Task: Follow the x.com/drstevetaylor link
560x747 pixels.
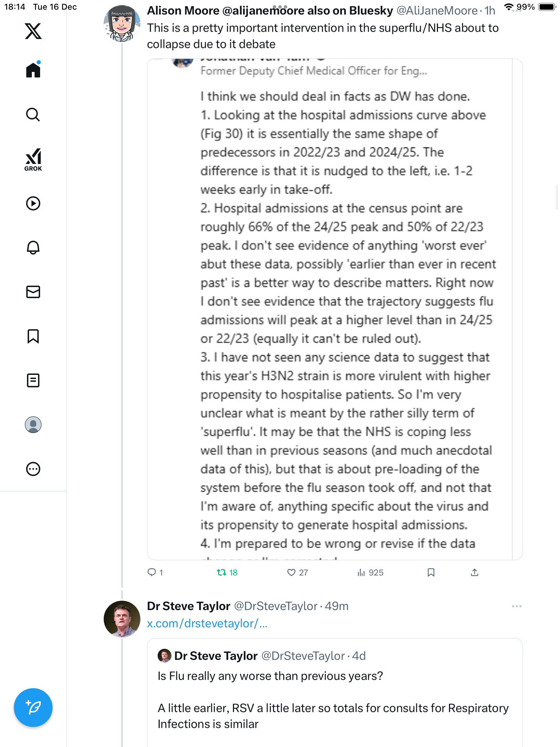Action: pyautogui.click(x=207, y=624)
